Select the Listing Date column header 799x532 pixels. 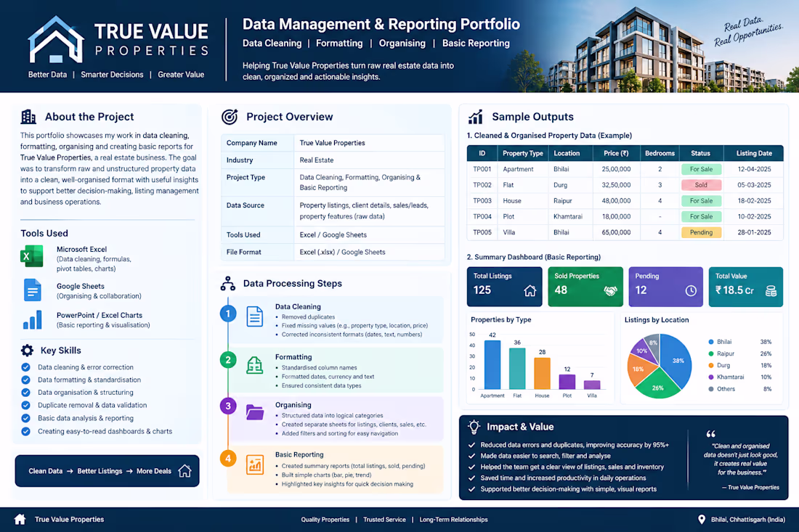[754, 153]
